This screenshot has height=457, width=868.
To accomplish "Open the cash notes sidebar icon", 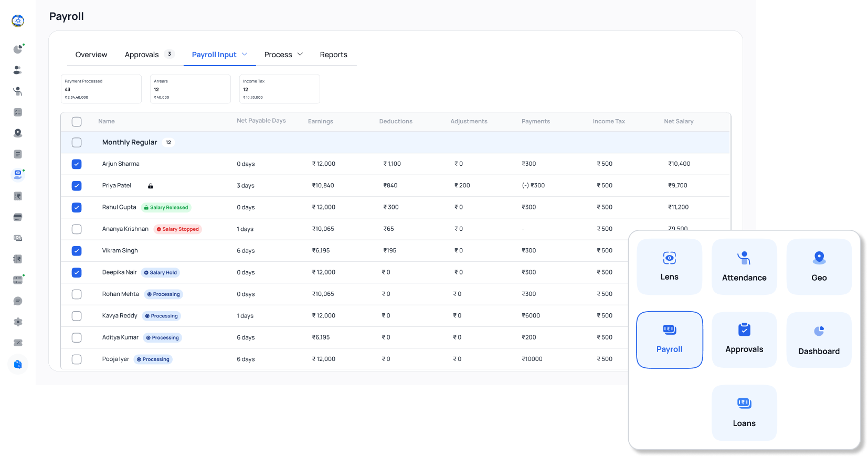I will [x=18, y=238].
